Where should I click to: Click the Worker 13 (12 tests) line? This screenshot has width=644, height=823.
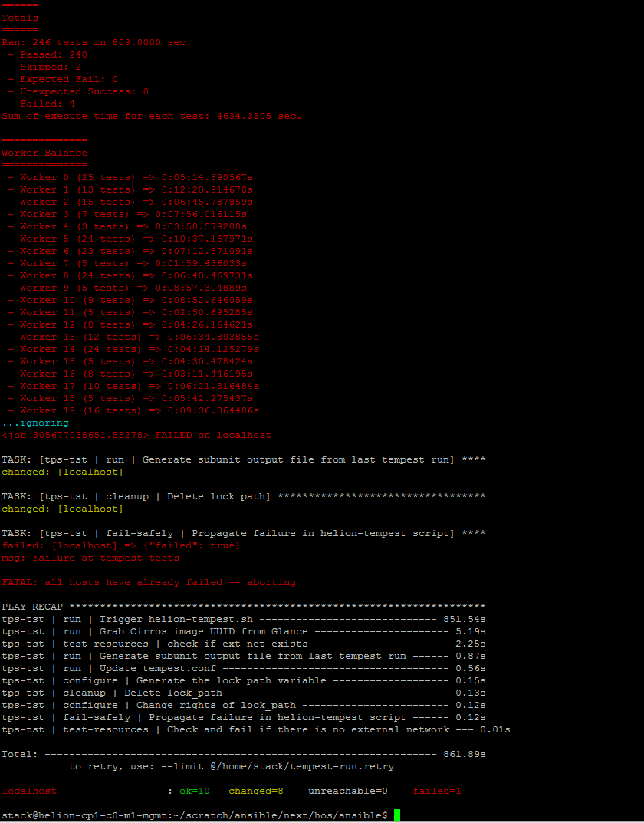pyautogui.click(x=133, y=337)
